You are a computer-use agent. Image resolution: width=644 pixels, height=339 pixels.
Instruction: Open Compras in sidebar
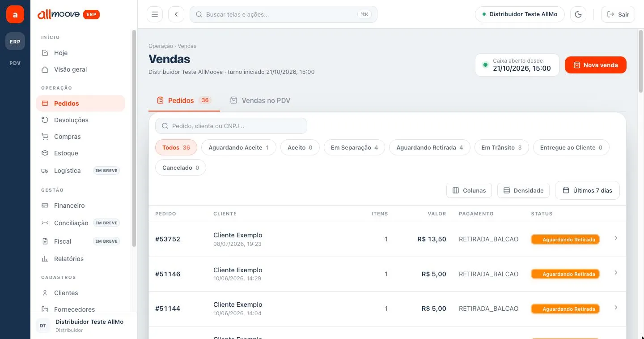[80, 137]
